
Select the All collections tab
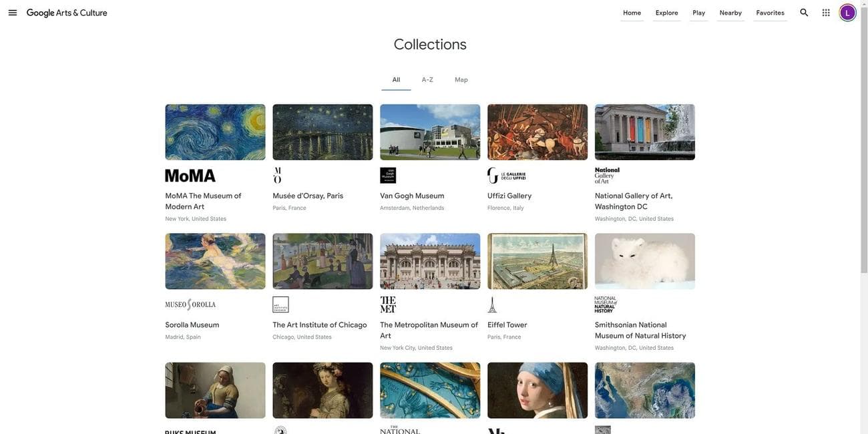[396, 80]
